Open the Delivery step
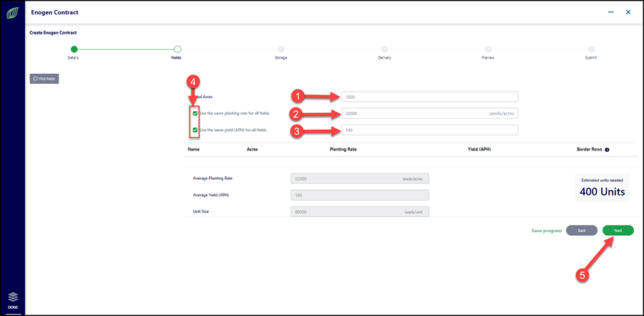Screen dimensions: 644x316 [384, 49]
